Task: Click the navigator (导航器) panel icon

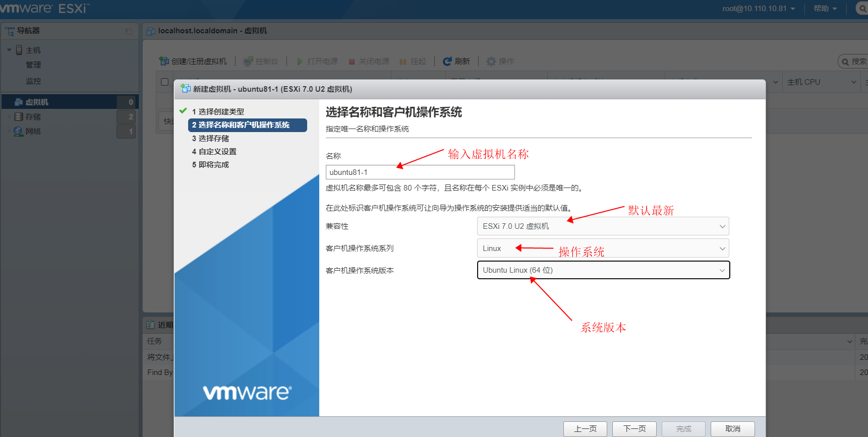Action: [10, 31]
